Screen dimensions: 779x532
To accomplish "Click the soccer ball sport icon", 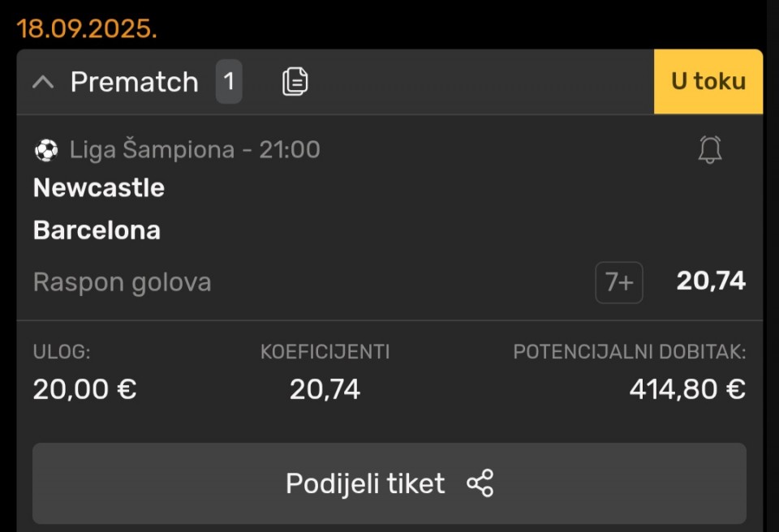I will [x=46, y=150].
